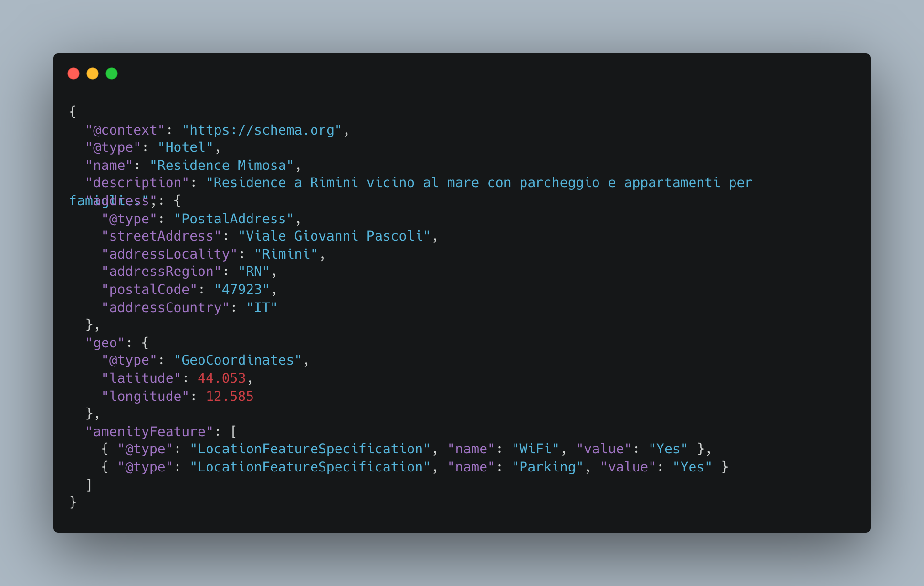Select the "Viale Giovanni Pascoli" street value
The height and width of the screenshot is (586, 924).
click(x=335, y=236)
